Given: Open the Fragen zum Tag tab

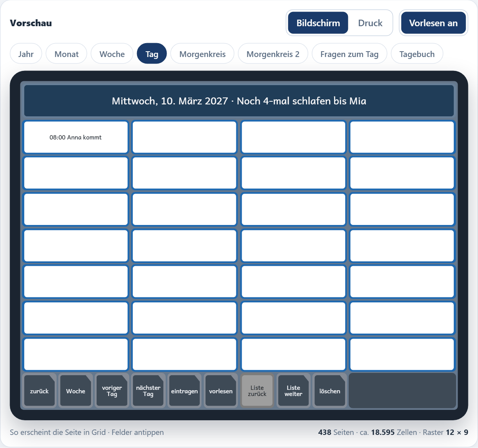Looking at the screenshot, I should (x=349, y=54).
